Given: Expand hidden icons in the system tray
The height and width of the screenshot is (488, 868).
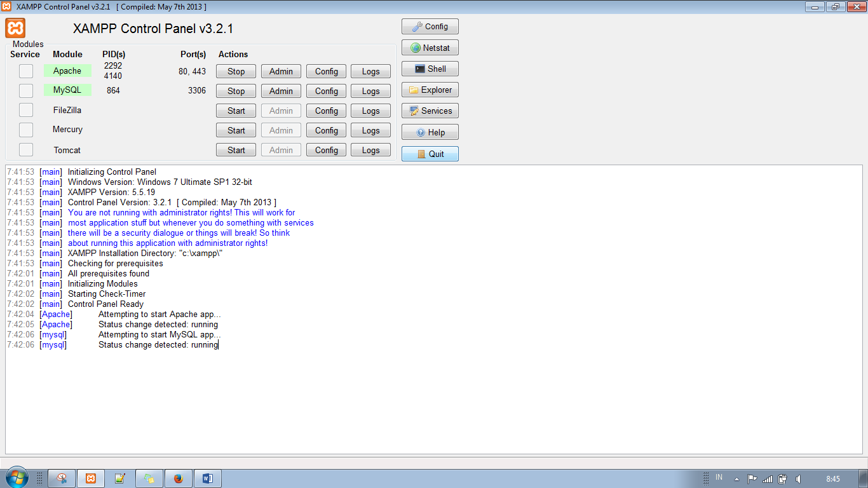Looking at the screenshot, I should [735, 478].
